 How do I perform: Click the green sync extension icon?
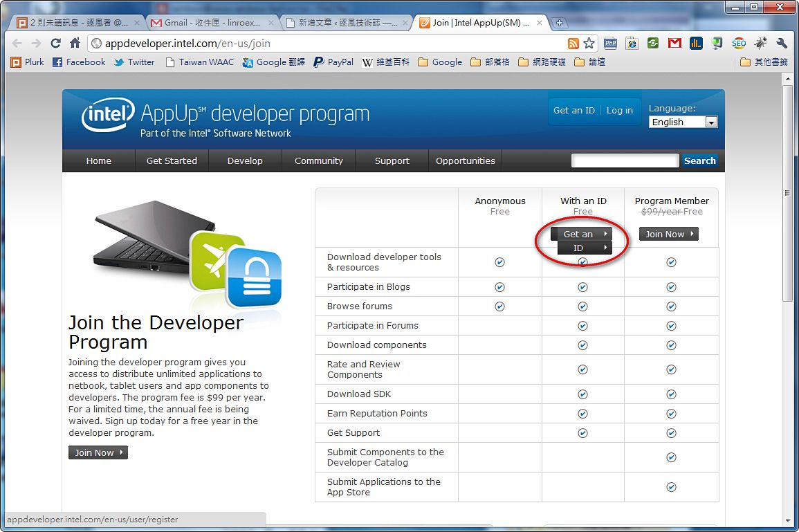point(653,44)
